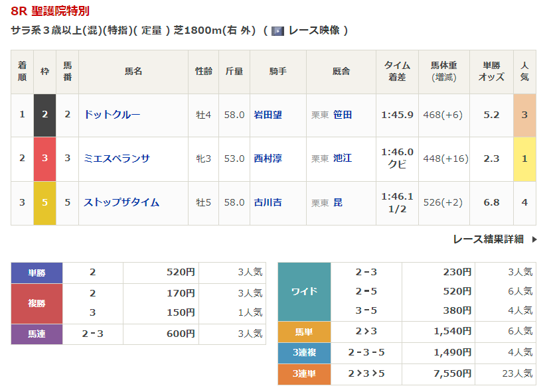
Task: Select the 単勝 payout label
Action: coord(37,273)
